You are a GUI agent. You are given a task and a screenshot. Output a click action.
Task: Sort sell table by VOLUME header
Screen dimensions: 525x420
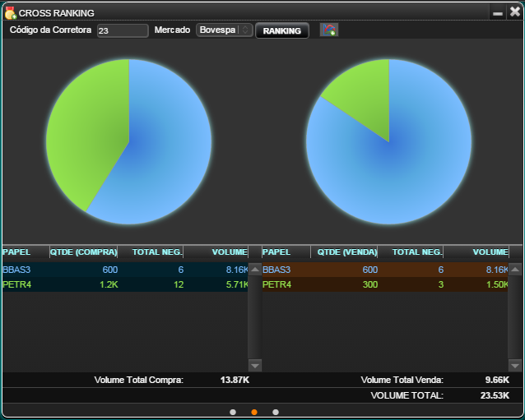(476, 252)
